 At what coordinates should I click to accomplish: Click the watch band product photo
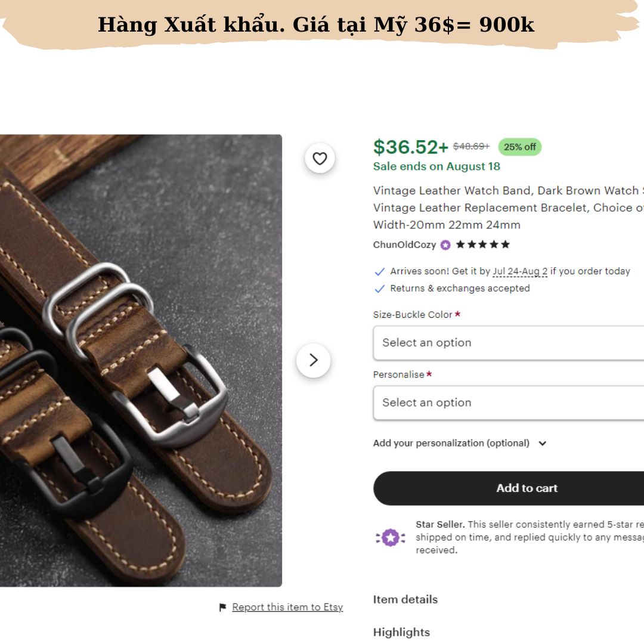(x=141, y=361)
